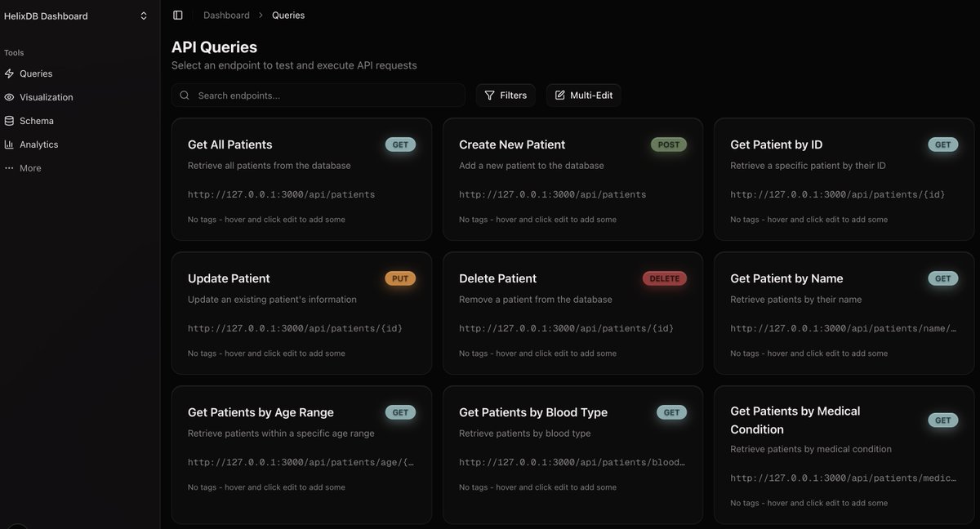This screenshot has height=529, width=980.
Task: Open the Get All Patients endpoint card
Action: (301, 180)
